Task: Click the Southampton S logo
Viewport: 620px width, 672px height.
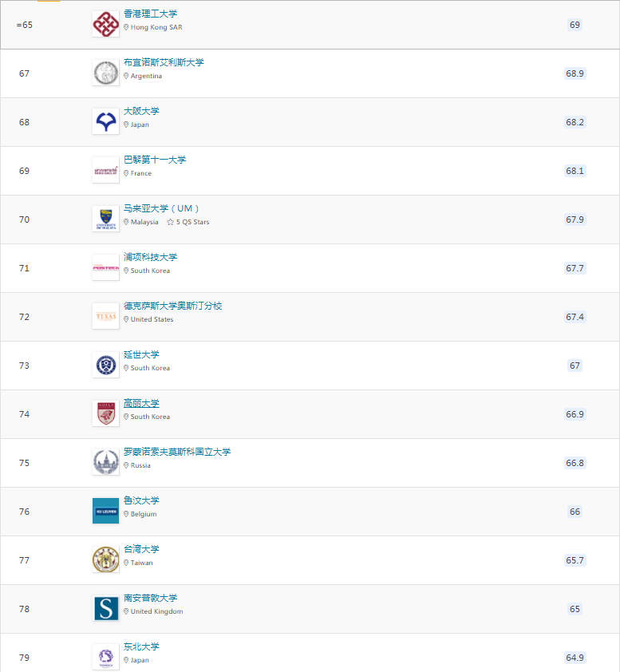Action: tap(106, 609)
